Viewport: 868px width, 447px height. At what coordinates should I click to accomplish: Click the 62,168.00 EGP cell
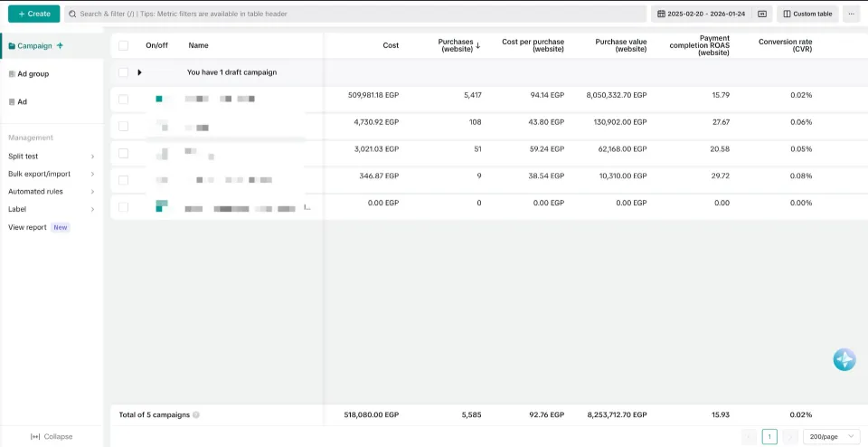623,149
